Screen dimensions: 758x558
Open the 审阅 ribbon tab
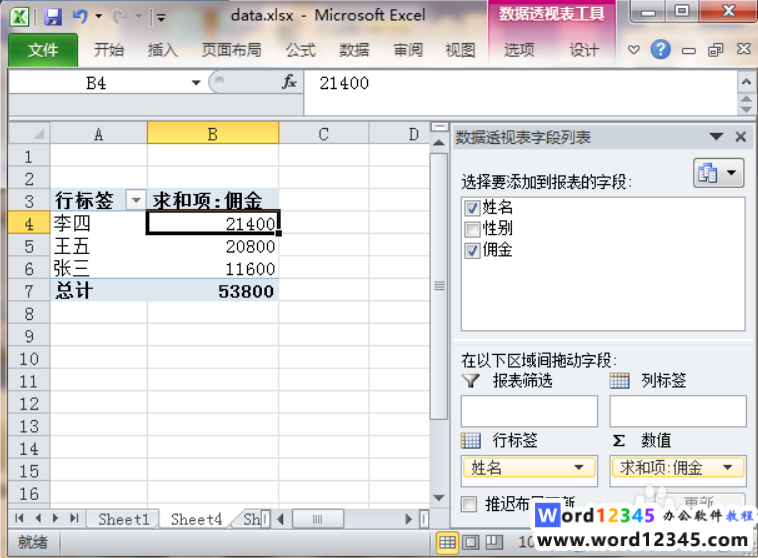coord(408,50)
